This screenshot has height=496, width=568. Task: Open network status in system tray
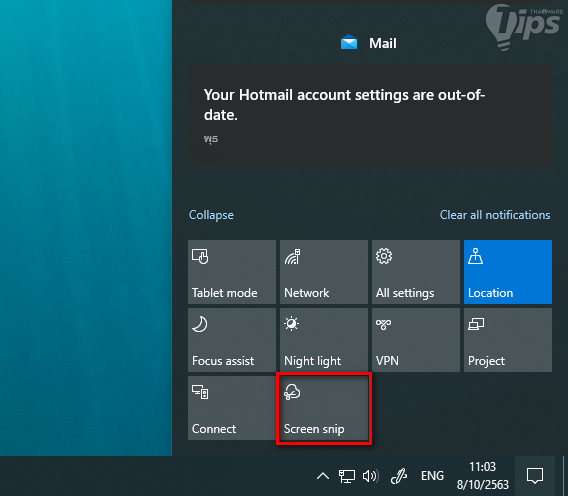tap(346, 476)
